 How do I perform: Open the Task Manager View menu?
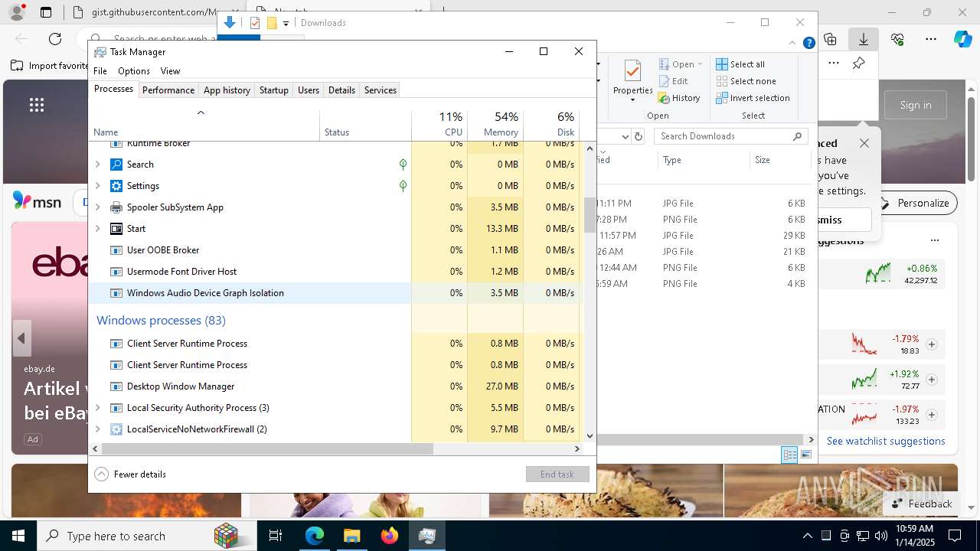(x=170, y=71)
